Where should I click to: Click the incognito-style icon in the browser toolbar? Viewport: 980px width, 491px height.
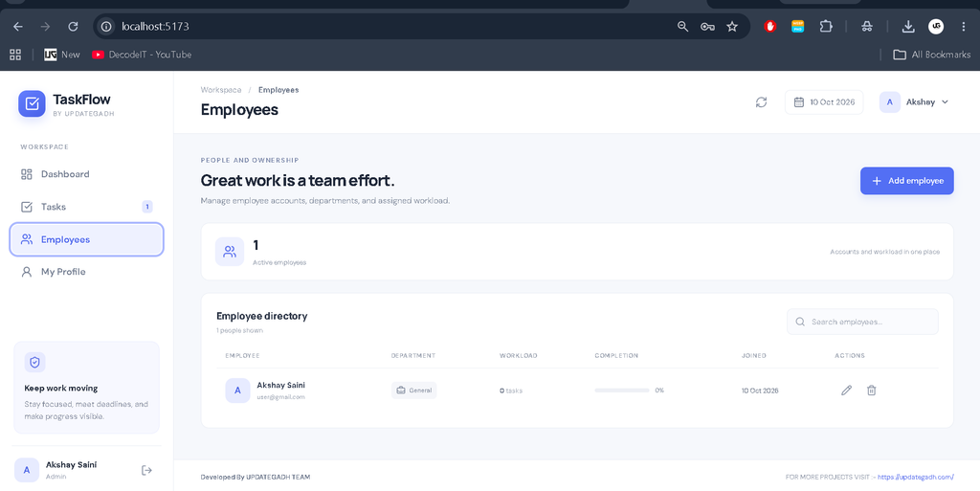(x=866, y=26)
